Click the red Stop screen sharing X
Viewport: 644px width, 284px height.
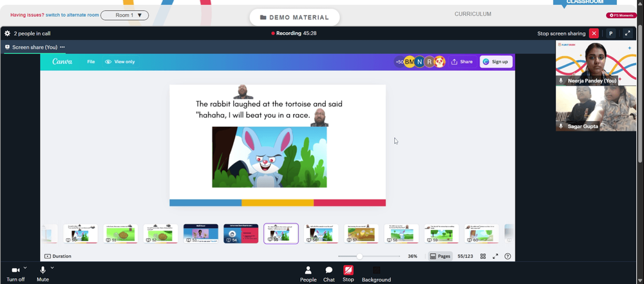pos(594,33)
